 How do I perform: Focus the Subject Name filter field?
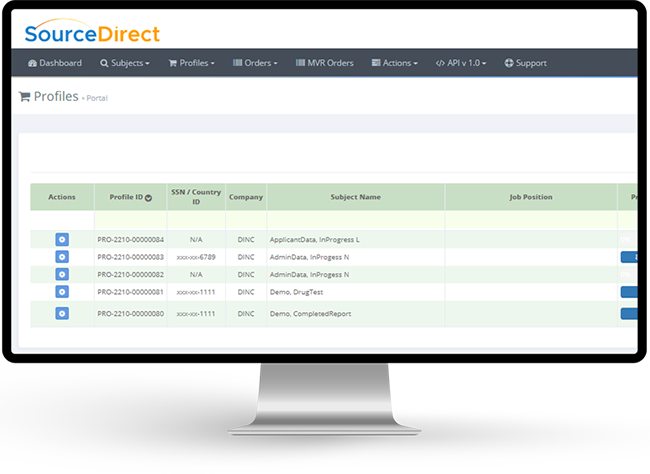[x=356, y=220]
